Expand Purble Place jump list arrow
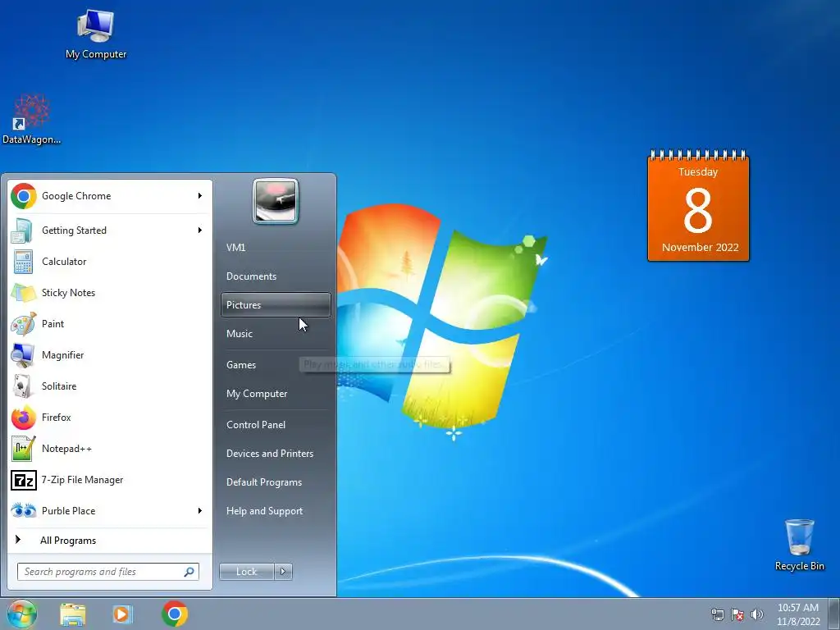The image size is (840, 630). (x=200, y=510)
